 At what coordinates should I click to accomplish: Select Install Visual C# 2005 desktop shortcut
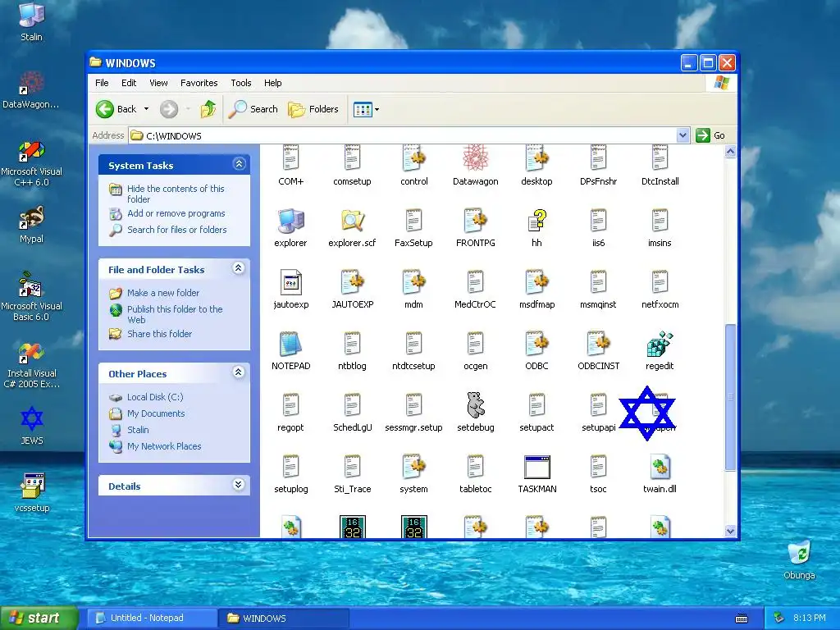click(31, 365)
